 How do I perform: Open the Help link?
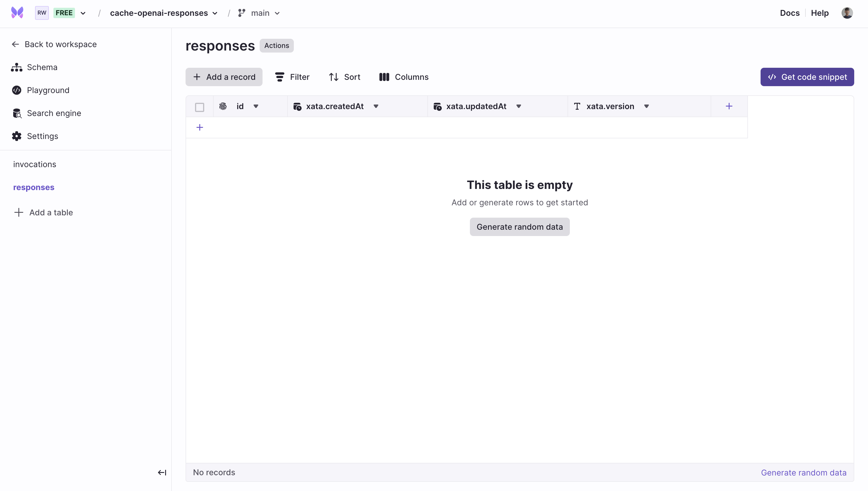pyautogui.click(x=820, y=13)
